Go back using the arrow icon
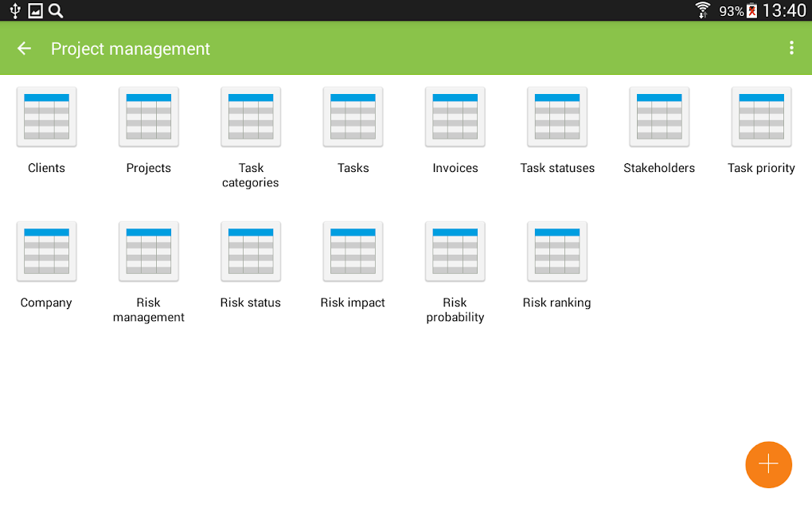The image size is (812, 508). coord(24,49)
